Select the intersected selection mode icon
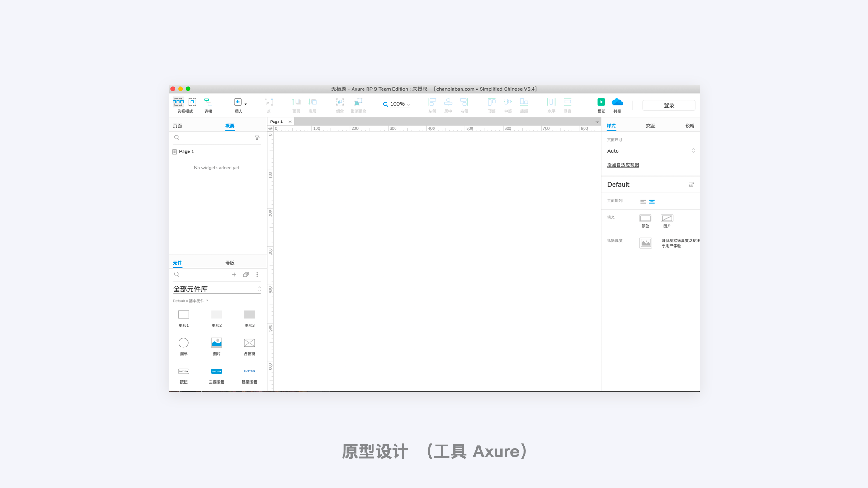Screen dimensions: 868x488 178,102
